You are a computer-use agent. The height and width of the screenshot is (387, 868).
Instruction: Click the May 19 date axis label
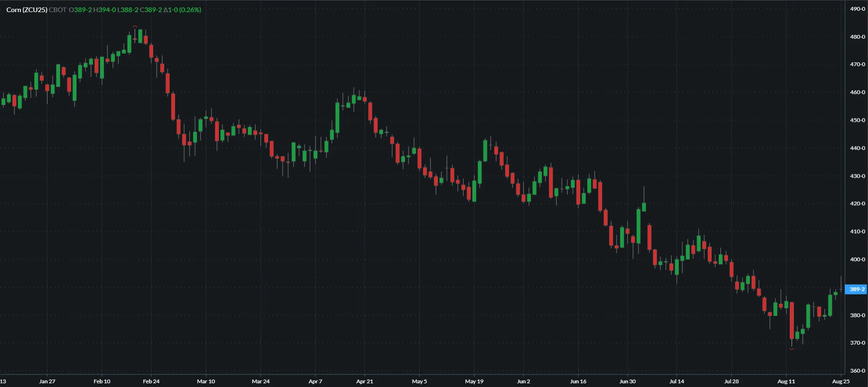point(474,381)
